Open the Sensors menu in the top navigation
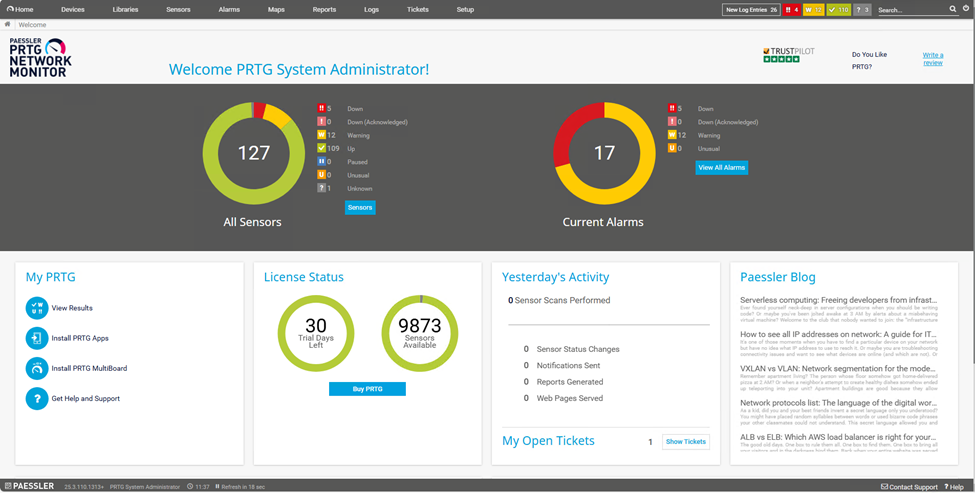Screen dimensions: 975x493 click(180, 9)
